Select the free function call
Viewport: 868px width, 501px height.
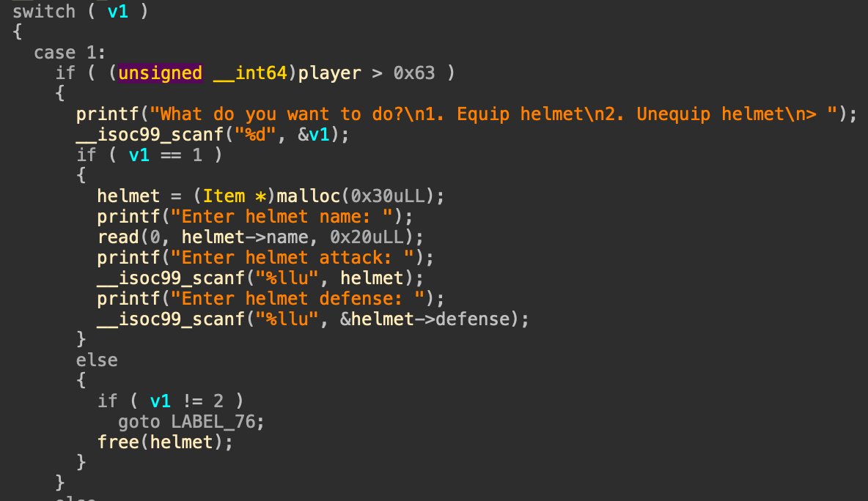click(x=118, y=442)
